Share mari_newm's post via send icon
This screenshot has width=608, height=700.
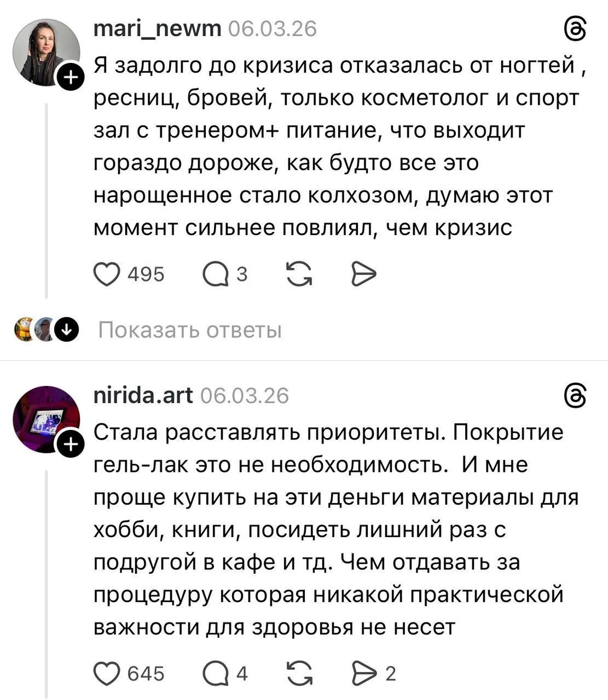(363, 274)
